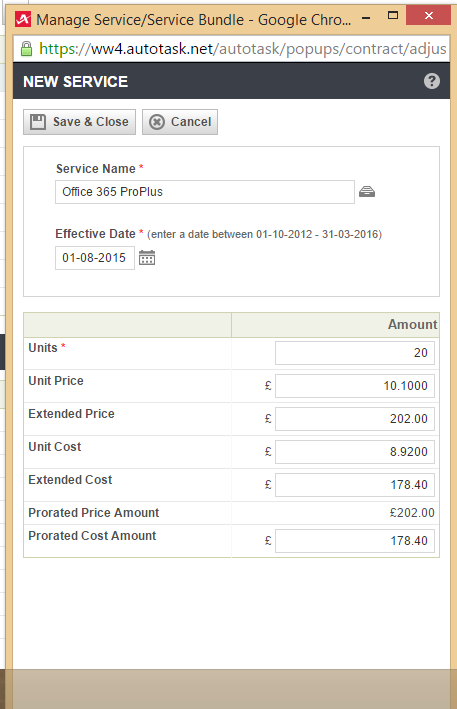Viewport: 457px width, 709px height.
Task: Click the browser address bar URL
Action: pyautogui.click(x=243, y=49)
